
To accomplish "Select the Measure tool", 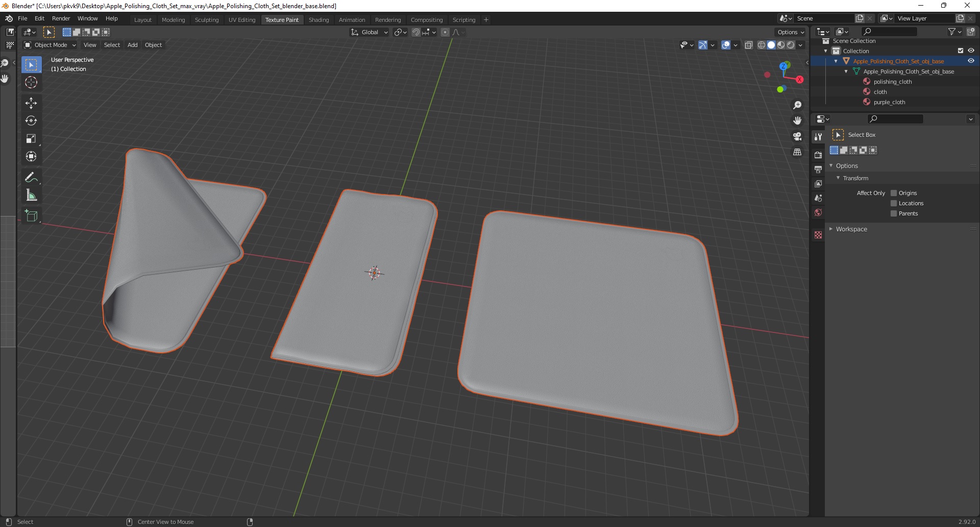I will (x=31, y=196).
